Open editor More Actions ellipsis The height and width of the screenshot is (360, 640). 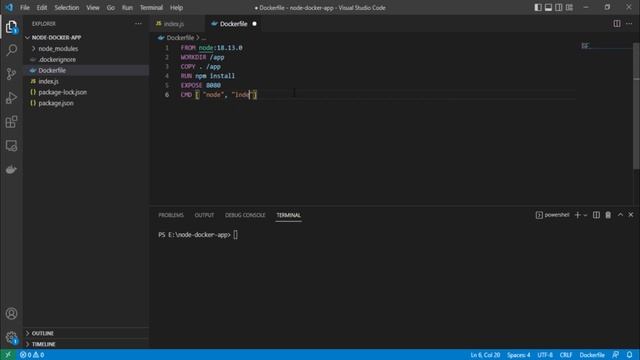(629, 24)
